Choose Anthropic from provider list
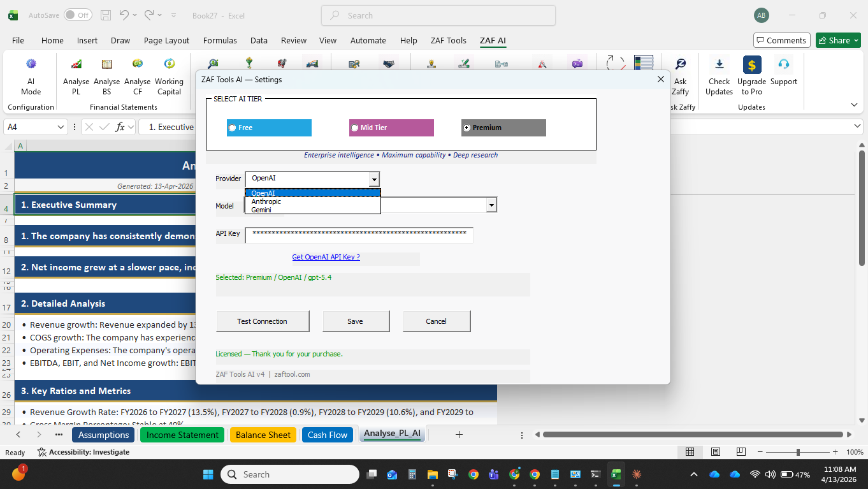868x489 pixels. coord(312,201)
